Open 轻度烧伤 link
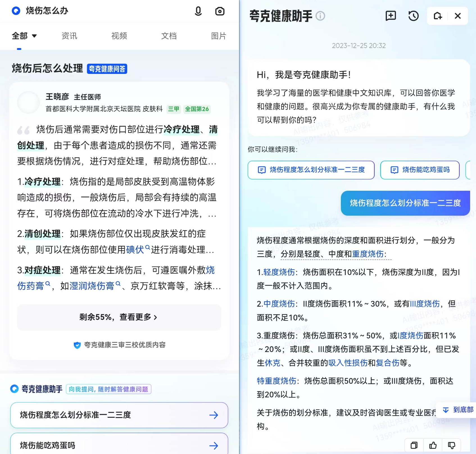The height and width of the screenshot is (454, 476). tap(279, 272)
